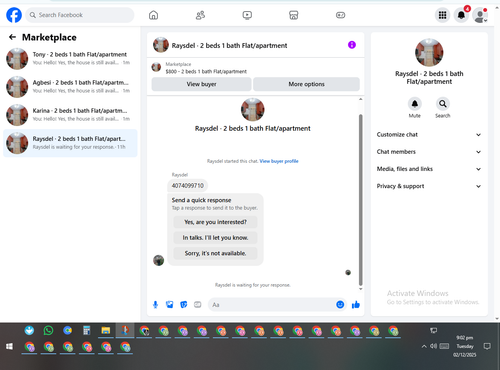Open the $800 Marketplace listing link
This screenshot has height=370, width=500.
[206, 71]
